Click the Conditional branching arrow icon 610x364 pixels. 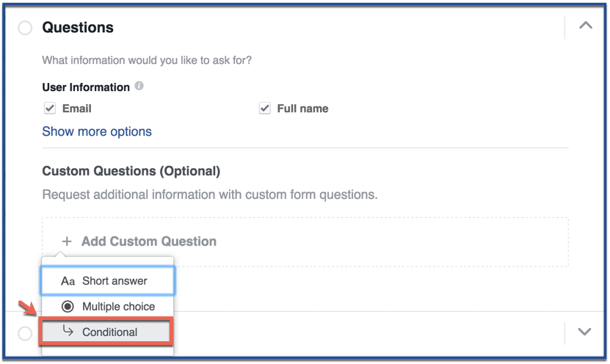[68, 332]
